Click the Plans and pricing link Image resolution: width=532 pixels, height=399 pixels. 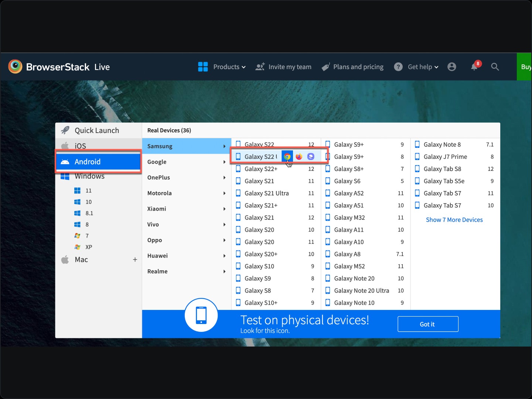pyautogui.click(x=358, y=67)
